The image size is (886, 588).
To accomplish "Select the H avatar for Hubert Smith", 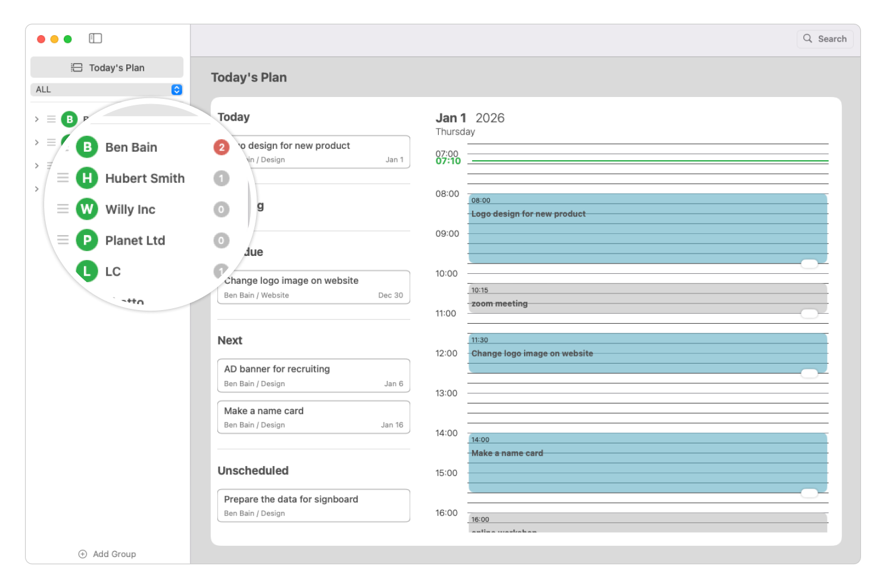I will pyautogui.click(x=87, y=178).
